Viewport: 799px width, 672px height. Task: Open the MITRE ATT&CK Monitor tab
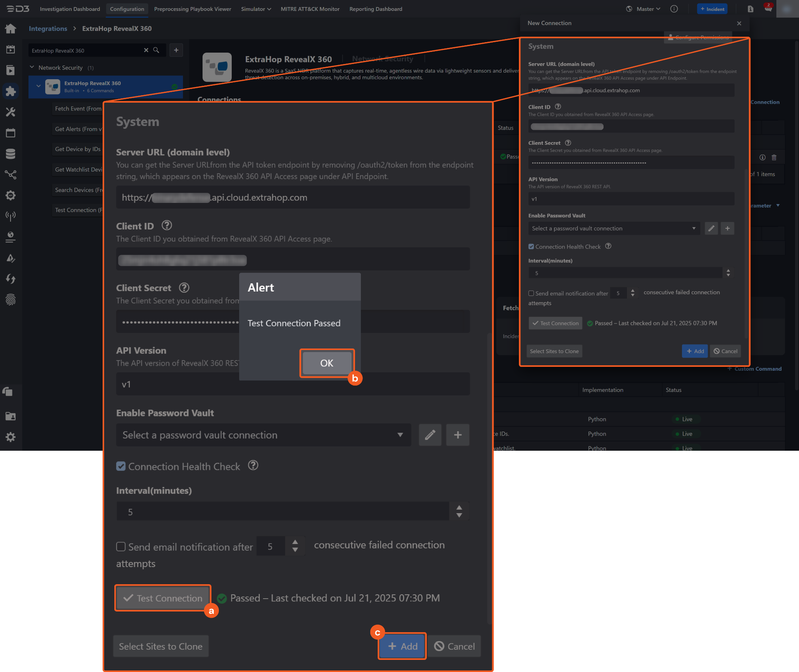(310, 9)
